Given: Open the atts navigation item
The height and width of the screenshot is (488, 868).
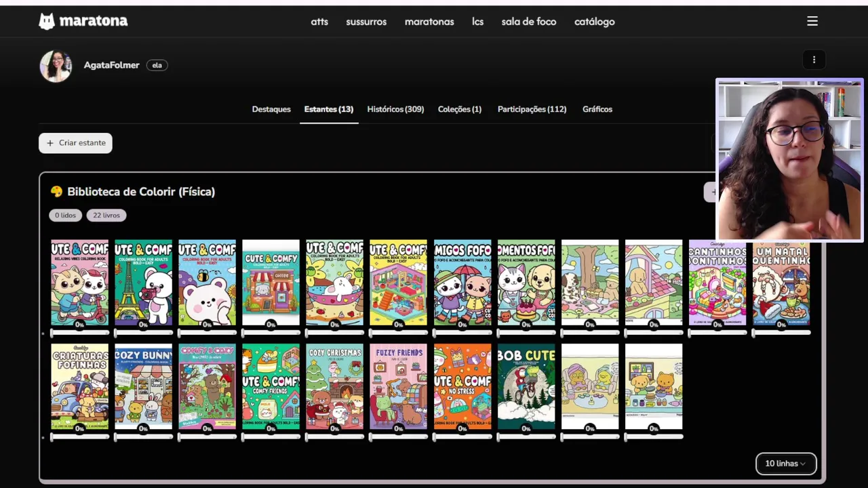Looking at the screenshot, I should click(319, 22).
